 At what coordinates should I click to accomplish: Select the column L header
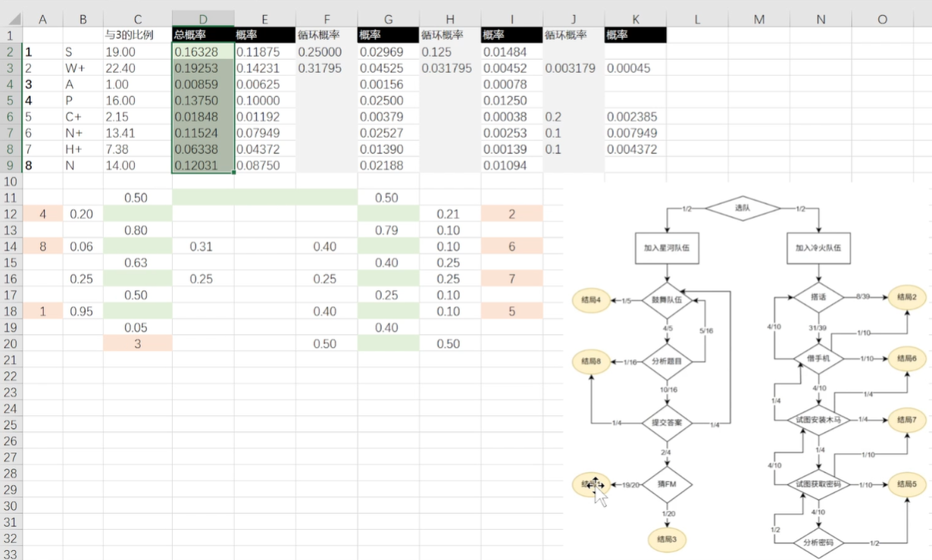coord(697,20)
